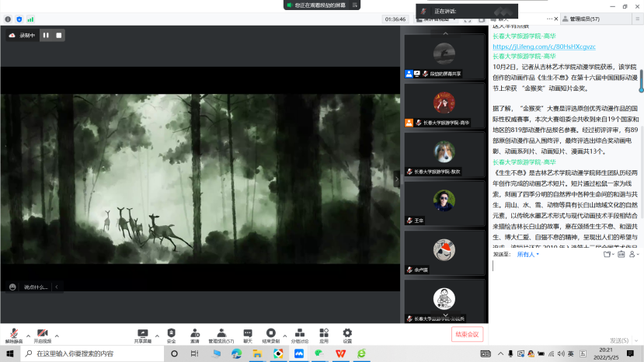Collapse the participant video strip arrow
Image resolution: width=644 pixels, height=362 pixels.
tap(397, 179)
